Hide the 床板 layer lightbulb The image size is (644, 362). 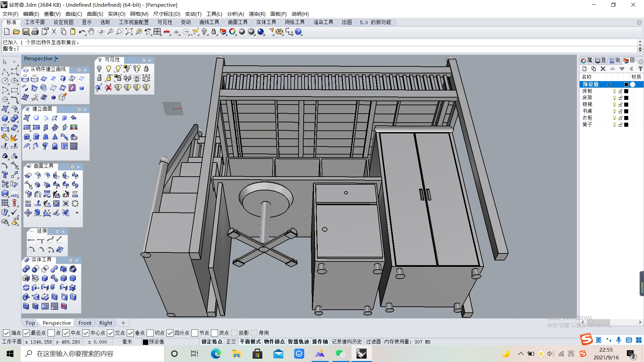coord(614,91)
